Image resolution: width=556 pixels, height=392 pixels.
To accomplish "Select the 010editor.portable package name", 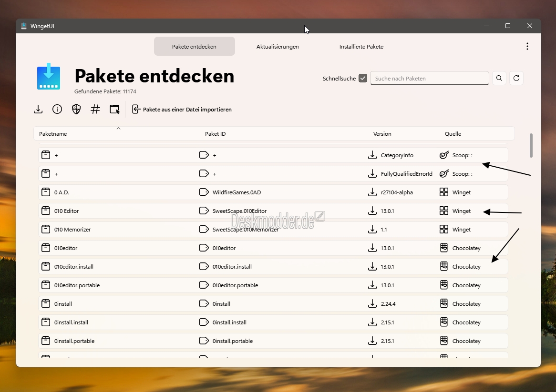I will [77, 285].
